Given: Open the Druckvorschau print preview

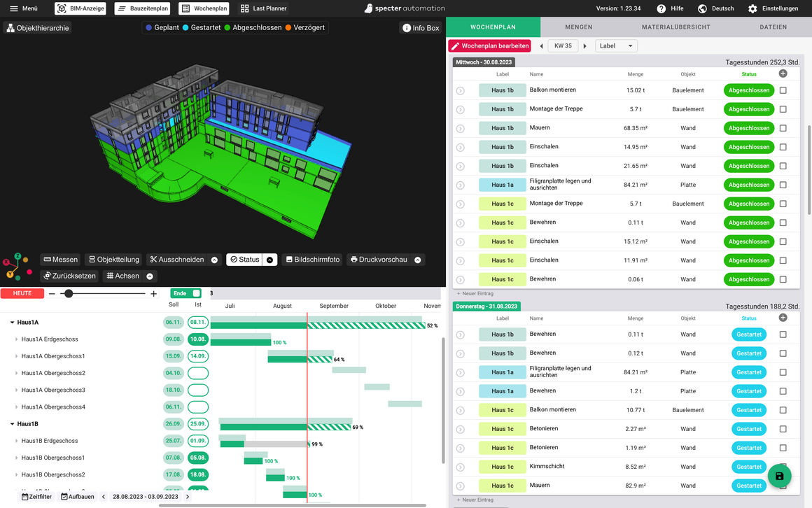Looking at the screenshot, I should coord(379,260).
